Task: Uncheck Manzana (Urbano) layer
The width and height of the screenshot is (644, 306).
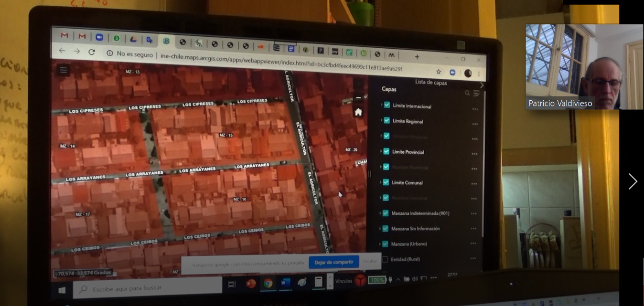Action: [x=385, y=244]
